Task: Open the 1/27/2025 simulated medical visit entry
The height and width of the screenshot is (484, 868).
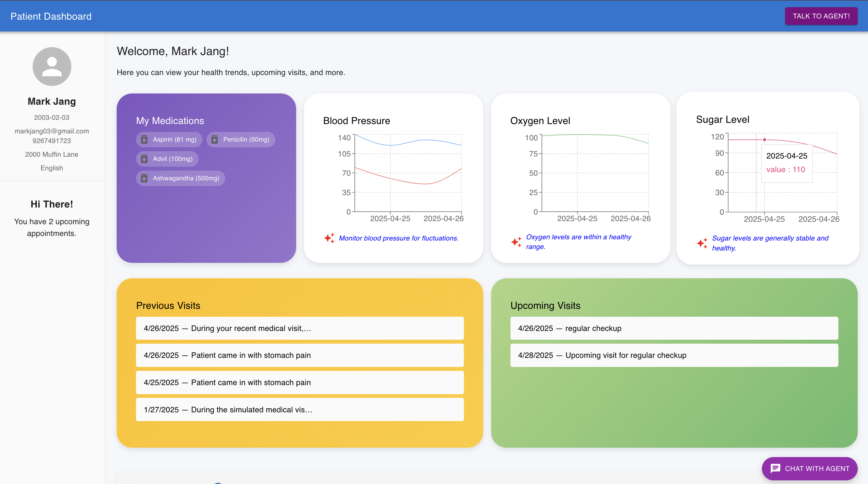Action: [300, 410]
